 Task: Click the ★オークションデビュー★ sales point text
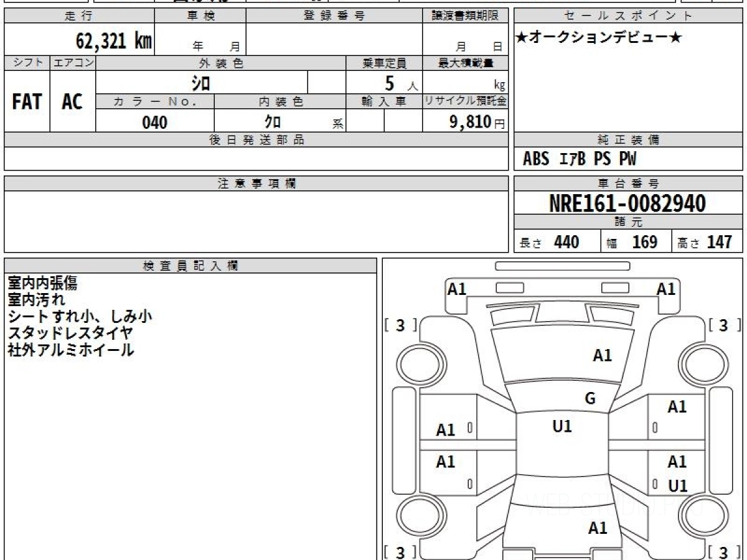[x=599, y=38]
